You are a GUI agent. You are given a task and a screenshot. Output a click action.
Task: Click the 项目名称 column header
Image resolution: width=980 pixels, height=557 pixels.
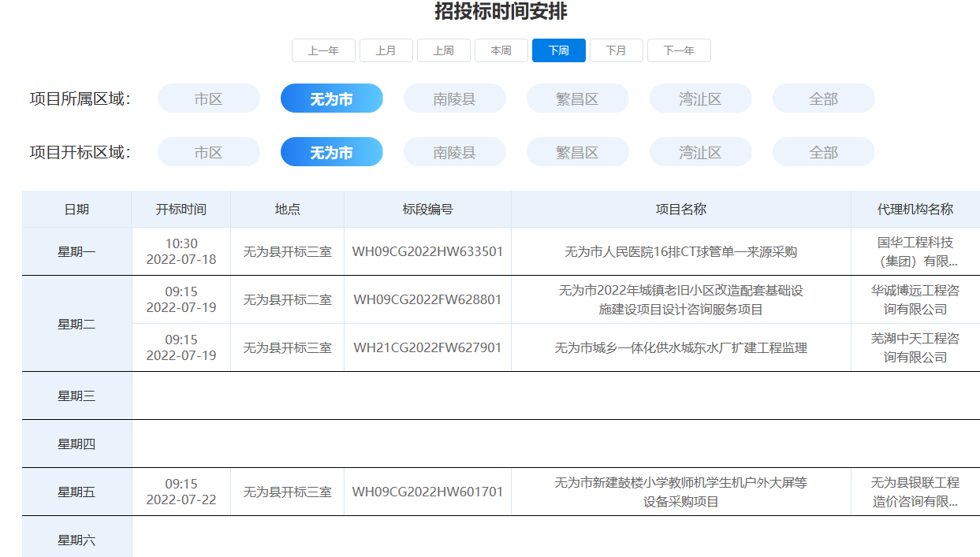(x=680, y=210)
